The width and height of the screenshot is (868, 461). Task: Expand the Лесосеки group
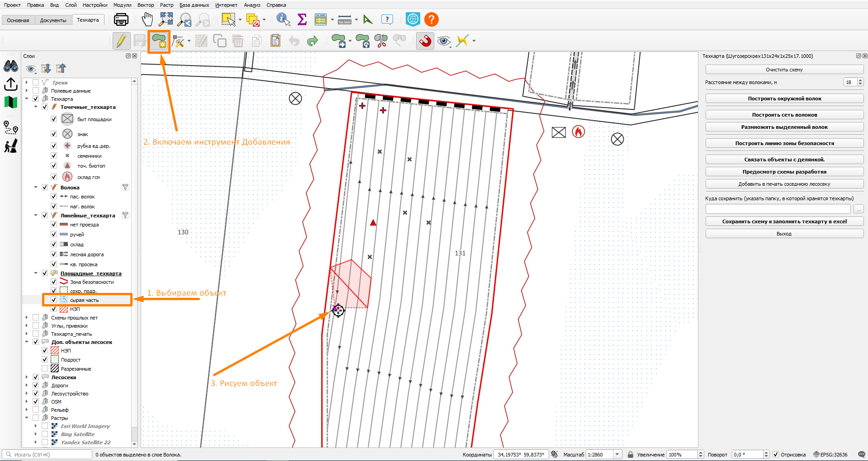27,377
